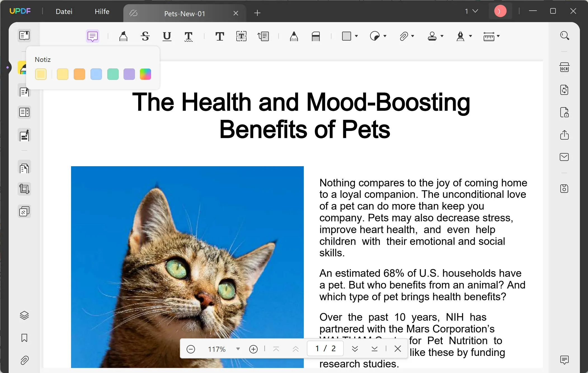Activate the highlighter tool in toolbar
Image resolution: width=588 pixels, height=373 pixels.
[x=123, y=36]
